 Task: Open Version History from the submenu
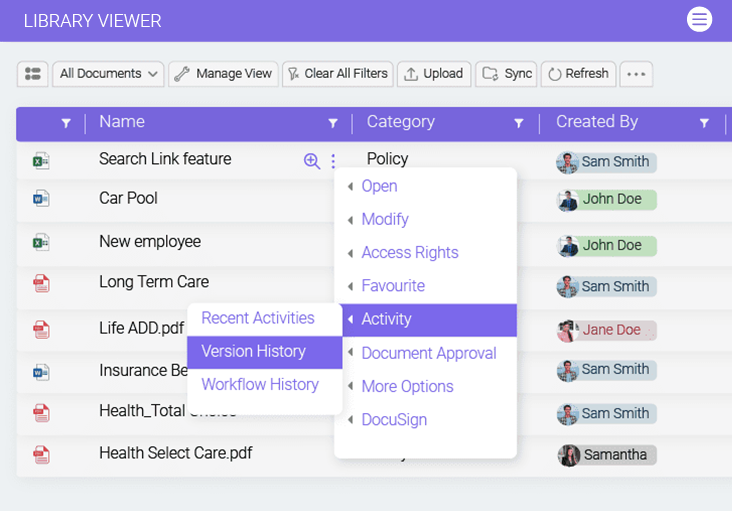tap(265, 352)
